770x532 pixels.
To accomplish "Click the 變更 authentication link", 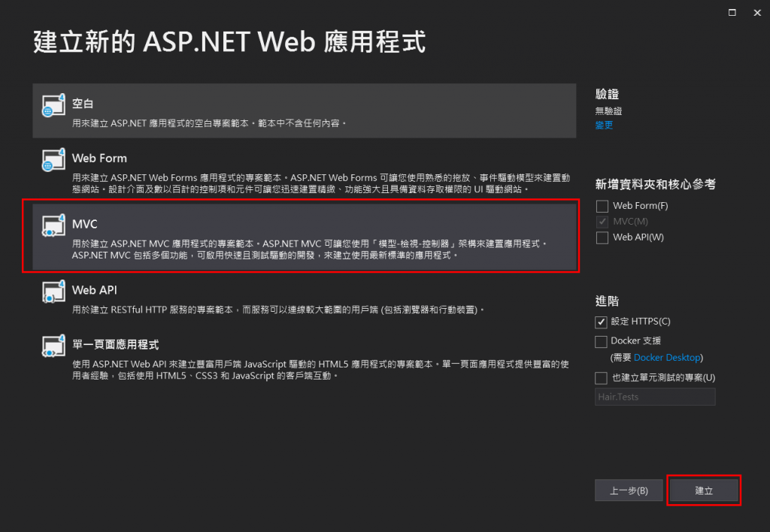I will pos(604,125).
